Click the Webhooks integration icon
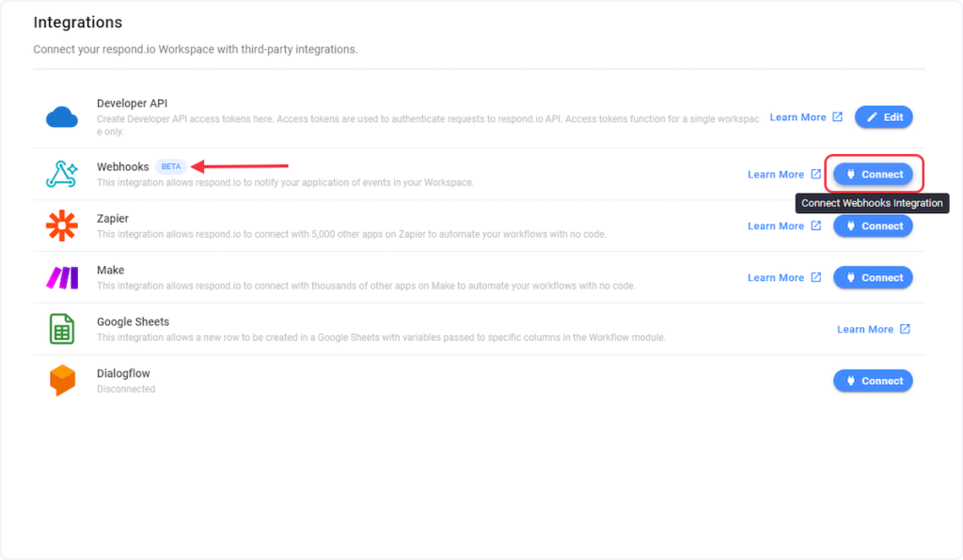Viewport: 963px width, 560px height. coord(62,174)
